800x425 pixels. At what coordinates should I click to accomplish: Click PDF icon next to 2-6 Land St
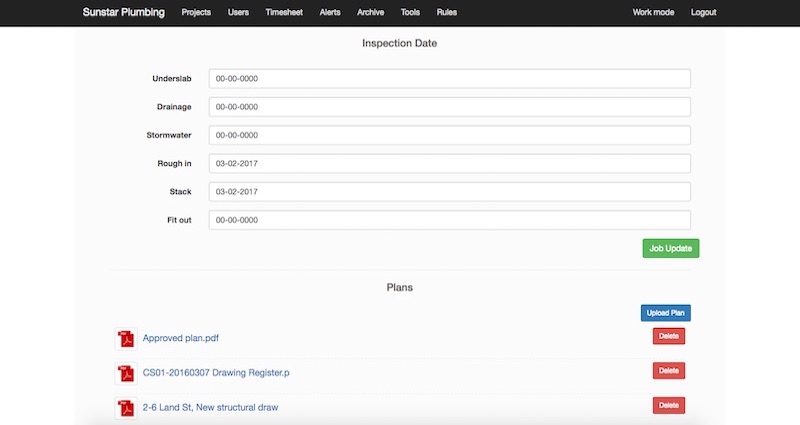(126, 407)
